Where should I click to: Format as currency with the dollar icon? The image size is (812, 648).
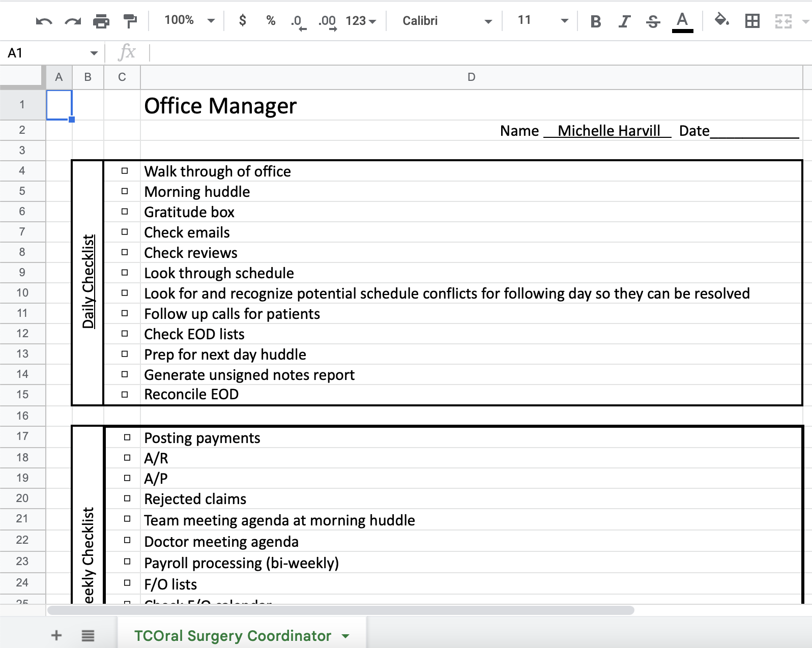coord(243,20)
